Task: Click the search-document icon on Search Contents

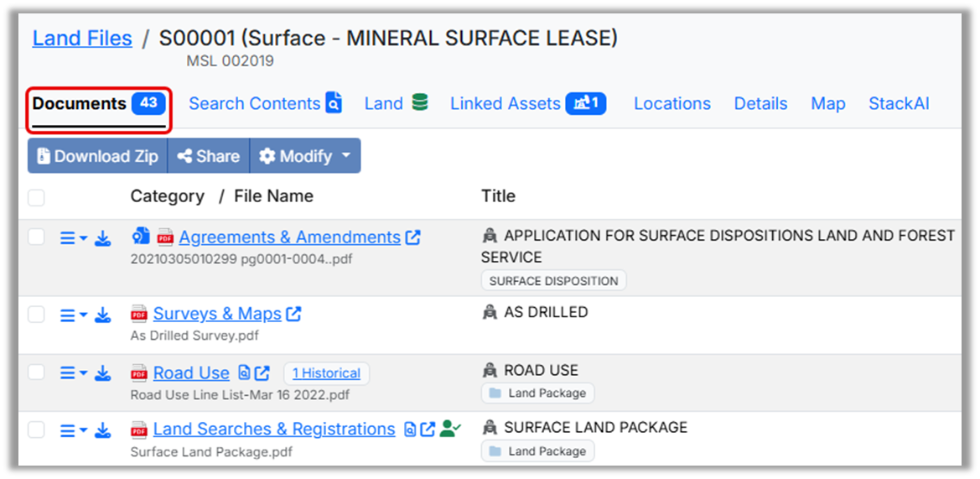Action: click(x=334, y=104)
